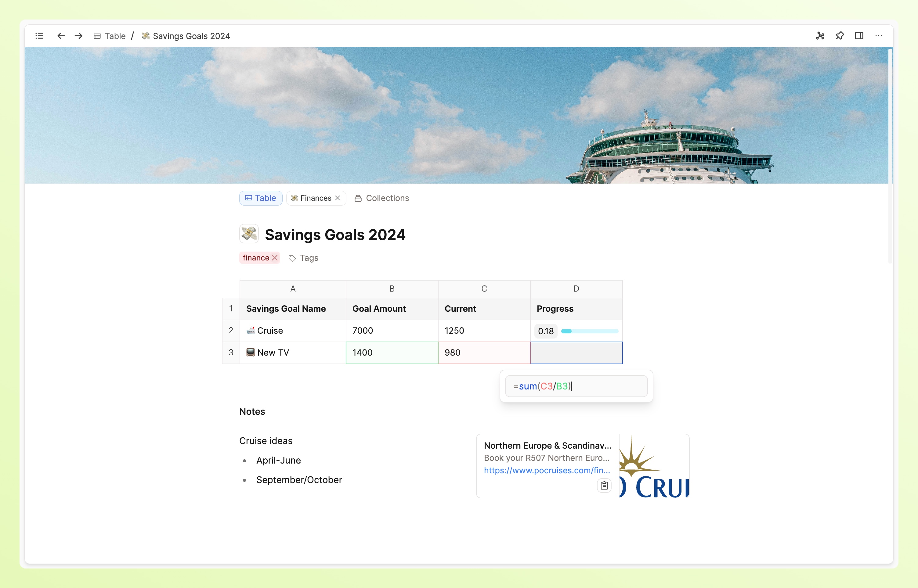Add tags via the Tags button

304,258
